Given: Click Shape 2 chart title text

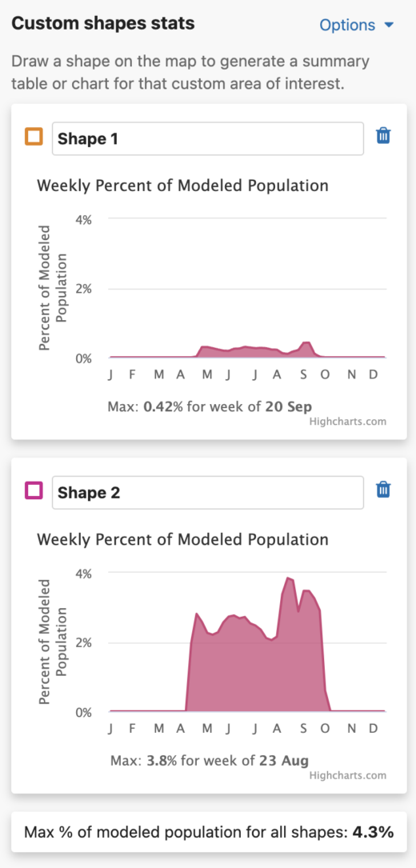Looking at the screenshot, I should click(182, 539).
